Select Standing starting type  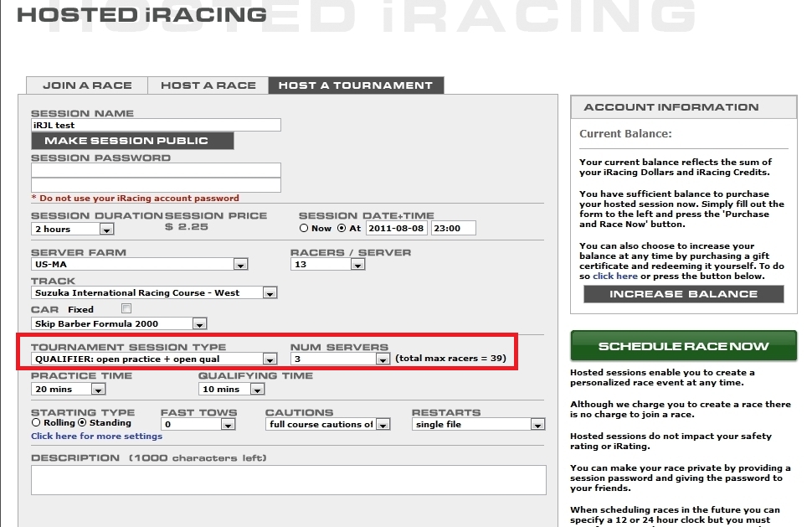pos(82,423)
